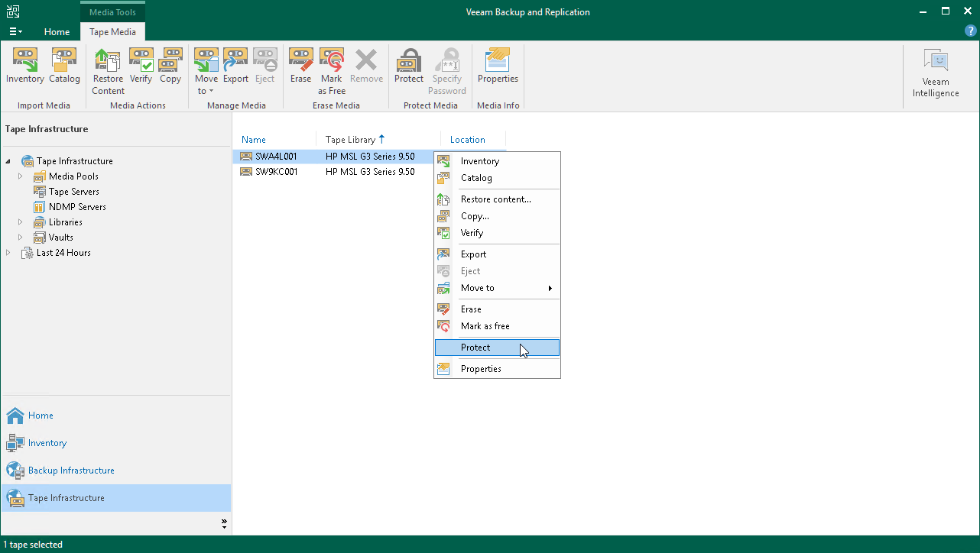Viewport: 980px width, 553px height.
Task: Choose Export in the context menu
Action: coord(497,254)
